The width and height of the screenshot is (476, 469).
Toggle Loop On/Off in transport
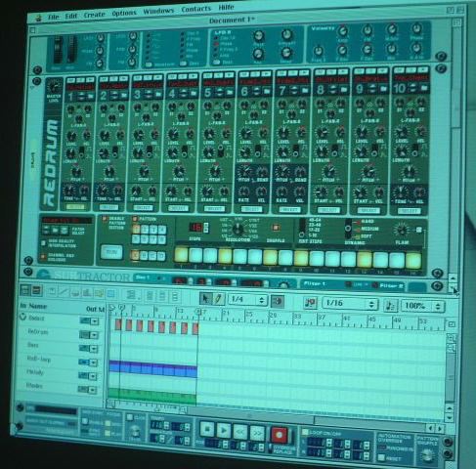tap(305, 432)
